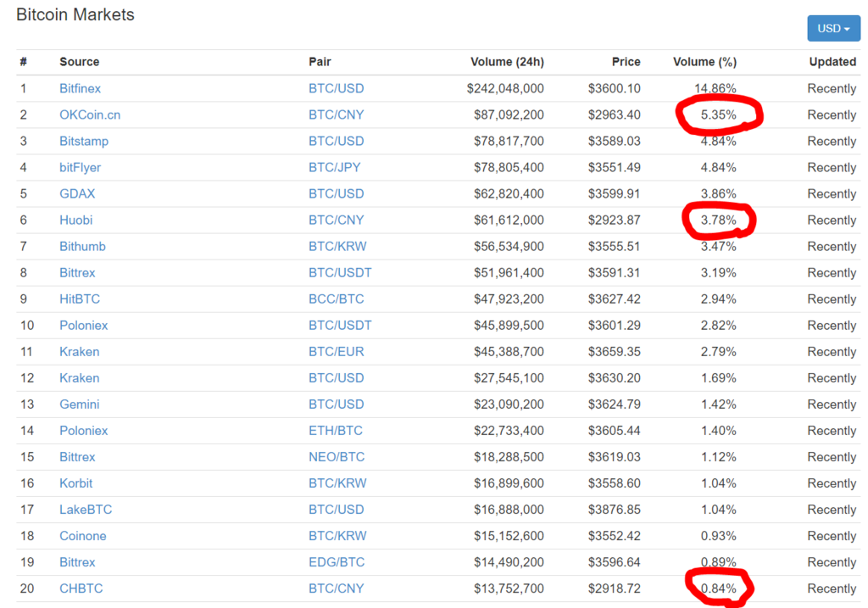The image size is (868, 608).
Task: Select the BTC/USD pair for Bitstamp
Action: (336, 142)
